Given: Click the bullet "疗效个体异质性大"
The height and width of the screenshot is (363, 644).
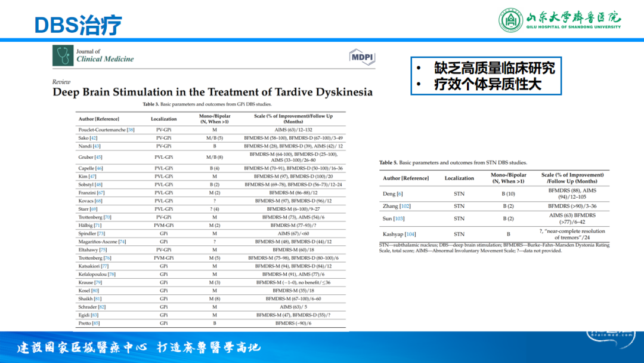Looking at the screenshot, I should coord(488,84).
